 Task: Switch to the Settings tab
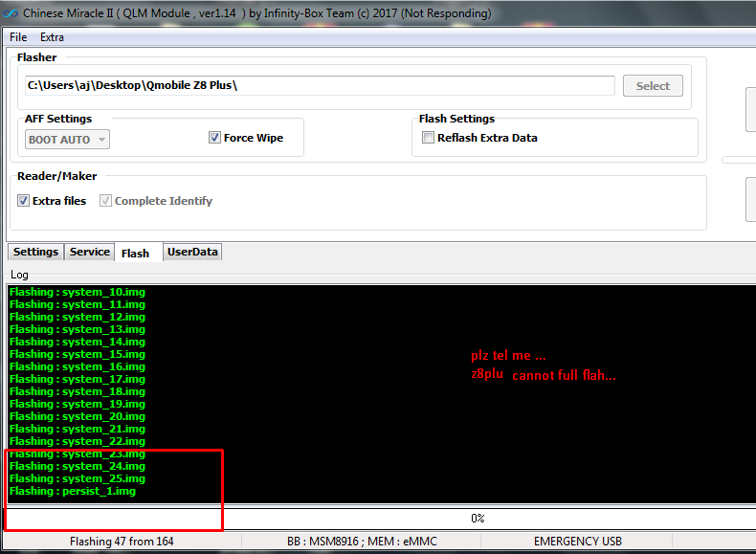35,252
